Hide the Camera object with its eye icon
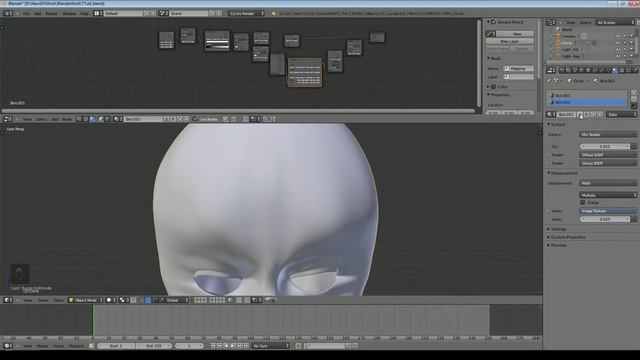The height and width of the screenshot is (360, 640). [618, 36]
